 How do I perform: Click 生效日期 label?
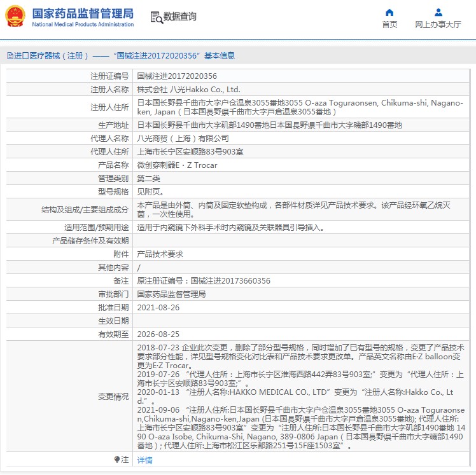pyautogui.click(x=113, y=321)
